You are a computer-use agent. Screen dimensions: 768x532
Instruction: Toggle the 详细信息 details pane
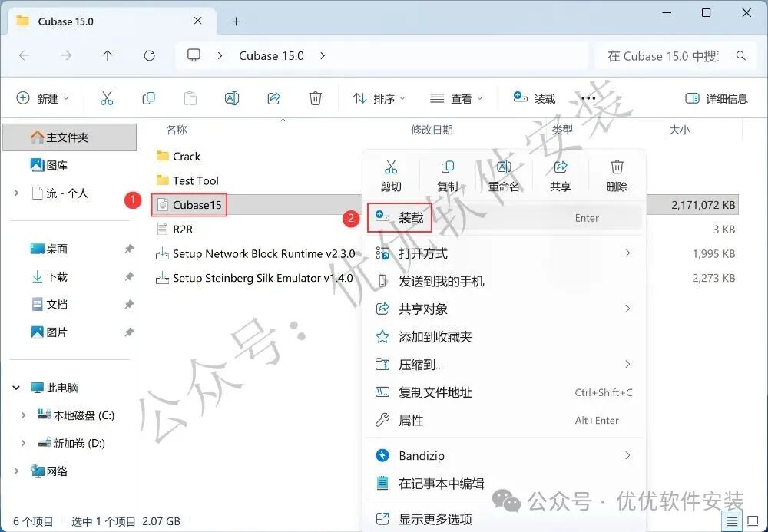click(x=716, y=99)
